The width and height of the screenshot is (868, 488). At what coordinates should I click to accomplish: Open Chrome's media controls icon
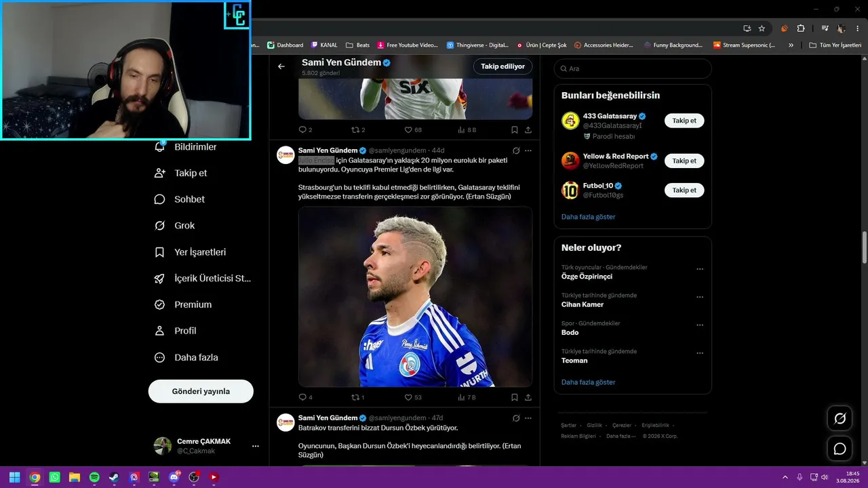[825, 28]
